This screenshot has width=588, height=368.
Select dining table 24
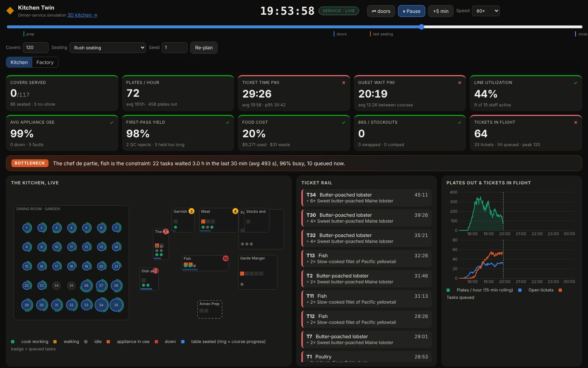coord(56,285)
